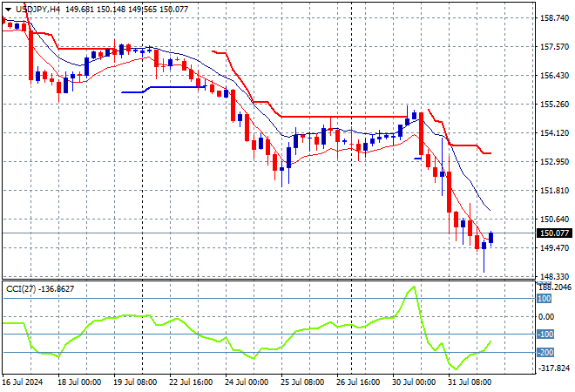Click the 152.950 price axis label
Image resolution: width=575 pixels, height=392 pixels.
554,161
